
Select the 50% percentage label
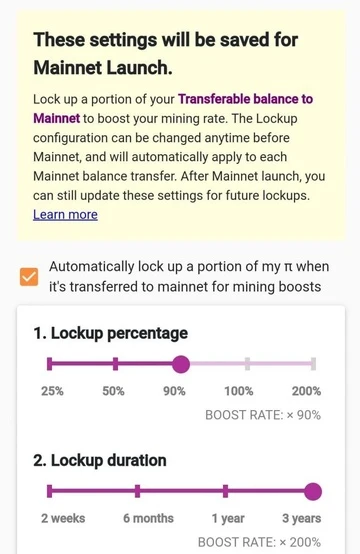click(113, 391)
